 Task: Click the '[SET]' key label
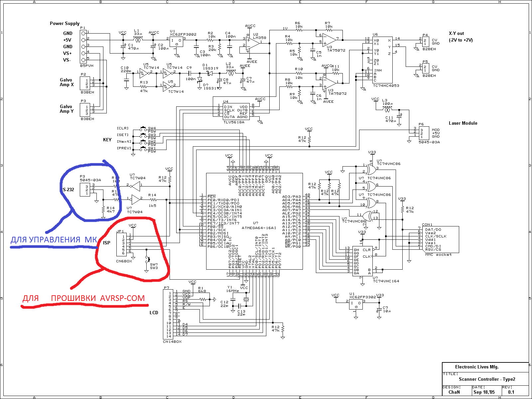click(122, 135)
